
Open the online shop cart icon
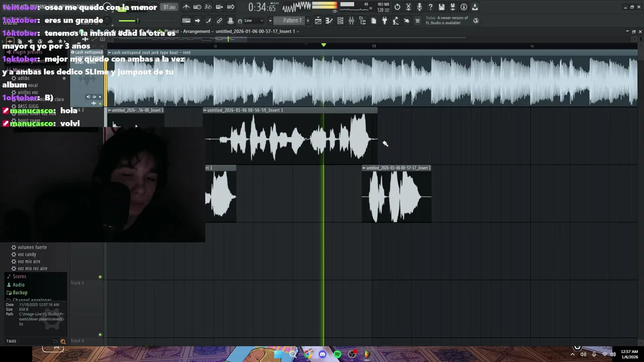418,21
